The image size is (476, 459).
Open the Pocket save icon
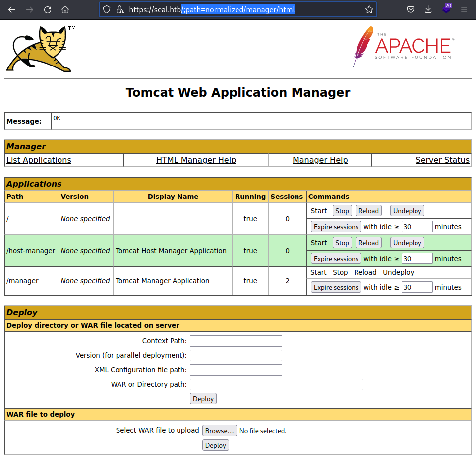(x=411, y=10)
